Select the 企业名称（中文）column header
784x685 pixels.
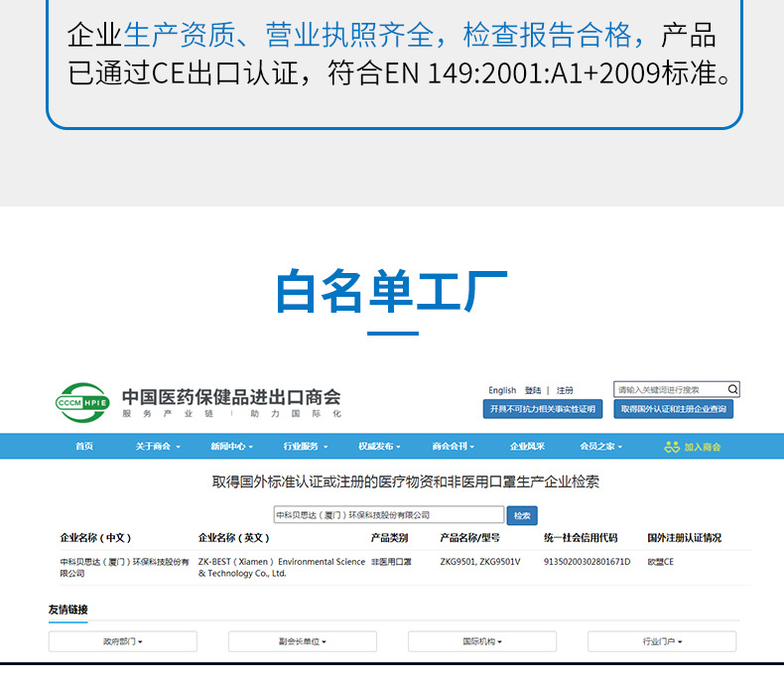(95, 538)
